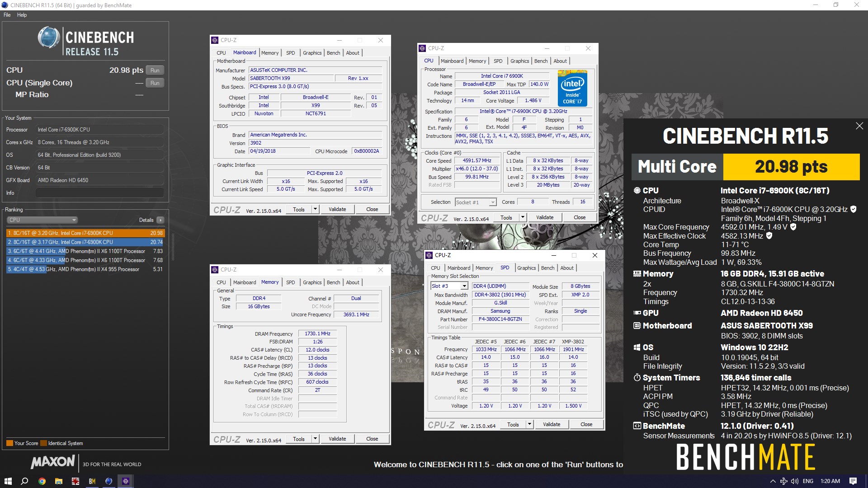Click the Windows OS icon in BenchMate panel
The height and width of the screenshot is (488, 868).
[x=637, y=347]
